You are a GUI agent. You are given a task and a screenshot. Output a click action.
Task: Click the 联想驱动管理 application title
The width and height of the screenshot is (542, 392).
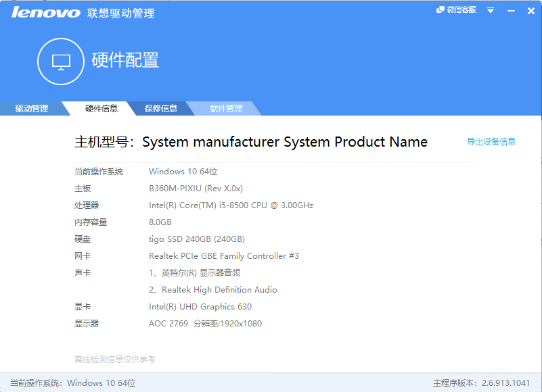pos(120,13)
